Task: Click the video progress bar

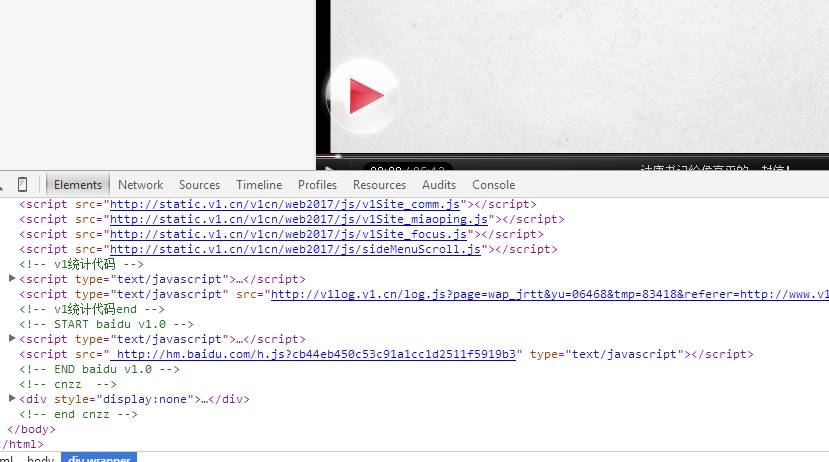Action: 572,156
